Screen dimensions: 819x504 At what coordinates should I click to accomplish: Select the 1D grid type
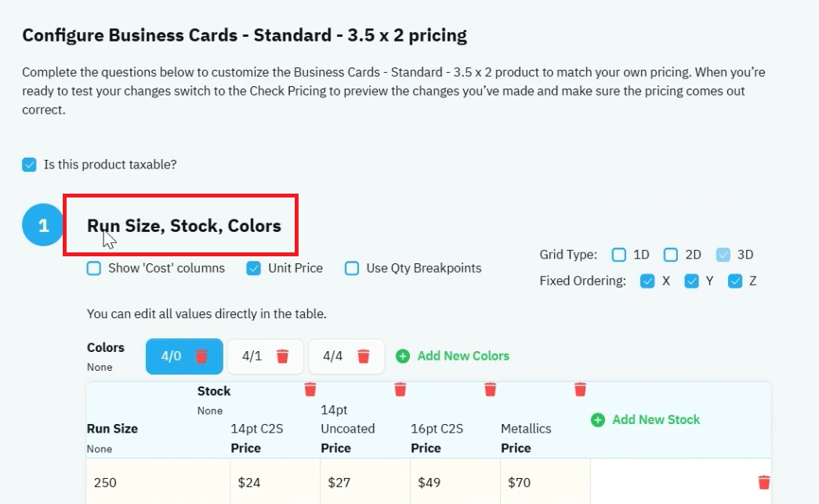619,255
